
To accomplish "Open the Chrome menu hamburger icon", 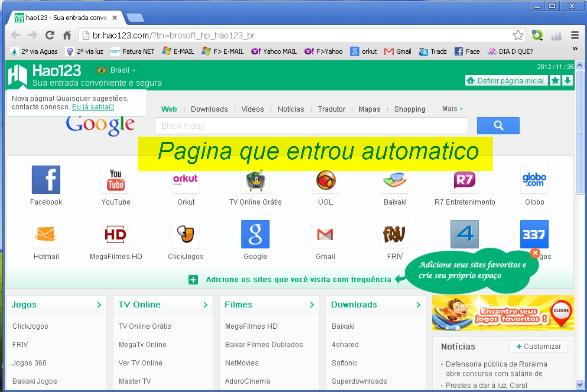I will pos(575,35).
